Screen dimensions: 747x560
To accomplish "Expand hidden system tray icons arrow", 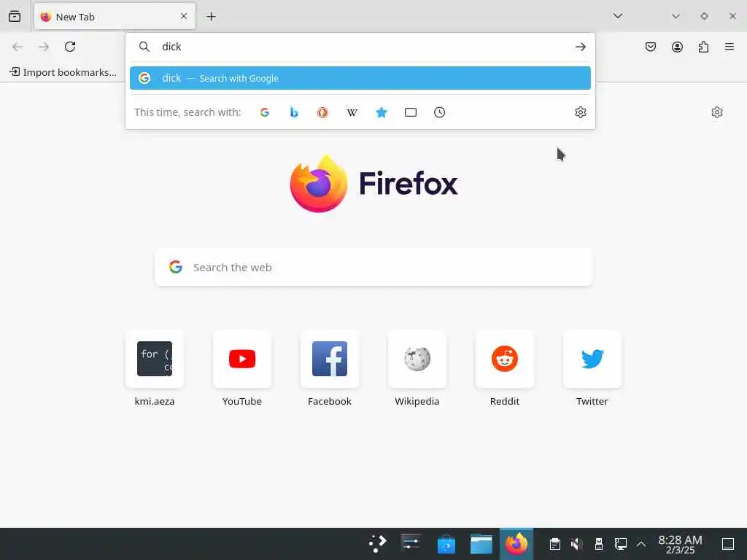I will 641,544.
